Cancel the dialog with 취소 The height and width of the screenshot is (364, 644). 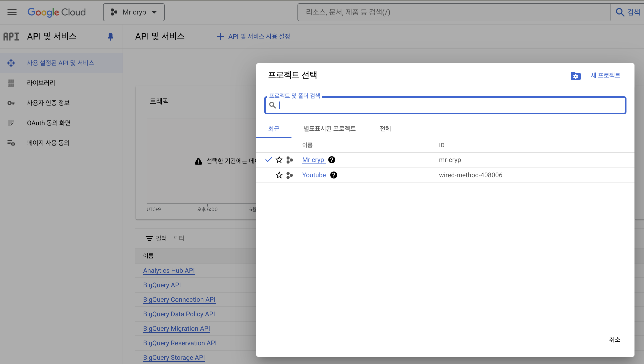coord(614,339)
